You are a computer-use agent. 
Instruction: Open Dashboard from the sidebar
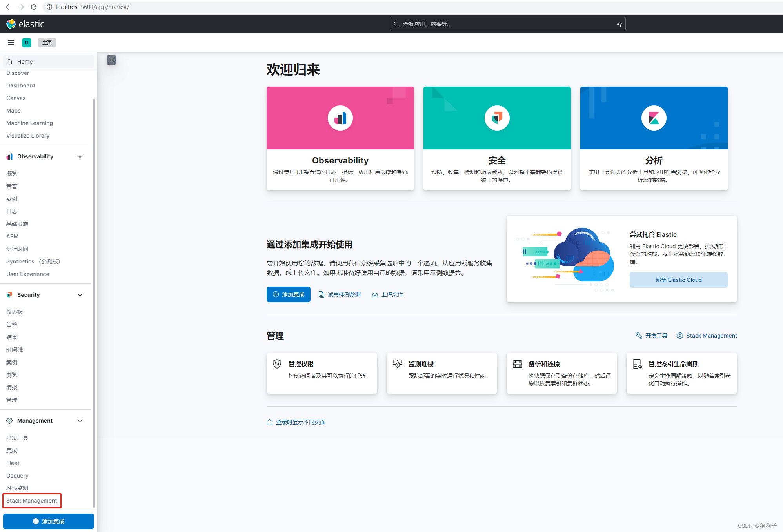[20, 85]
